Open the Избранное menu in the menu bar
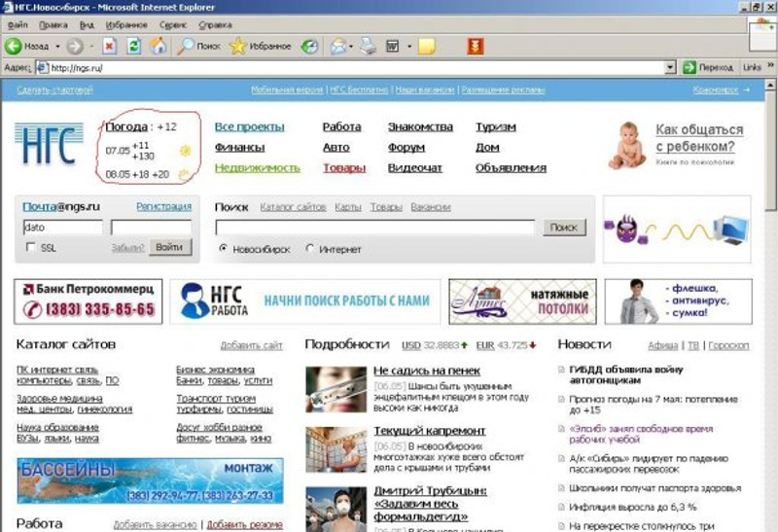The height and width of the screenshot is (532, 778). click(x=128, y=24)
